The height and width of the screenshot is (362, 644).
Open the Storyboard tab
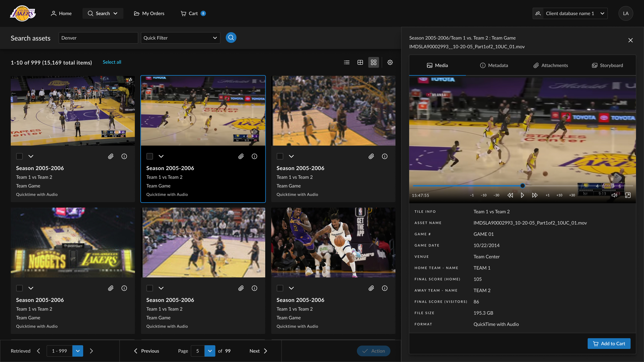coord(607,66)
